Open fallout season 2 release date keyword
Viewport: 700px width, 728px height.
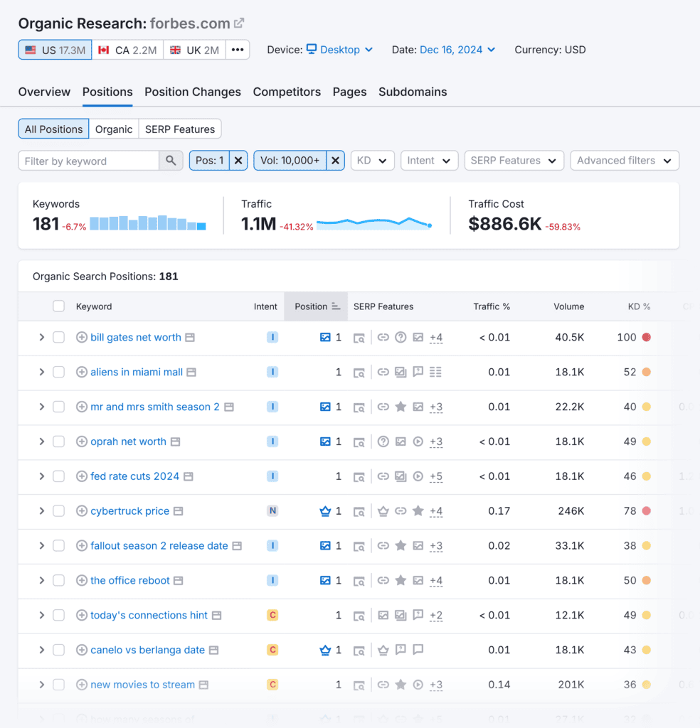(x=159, y=546)
